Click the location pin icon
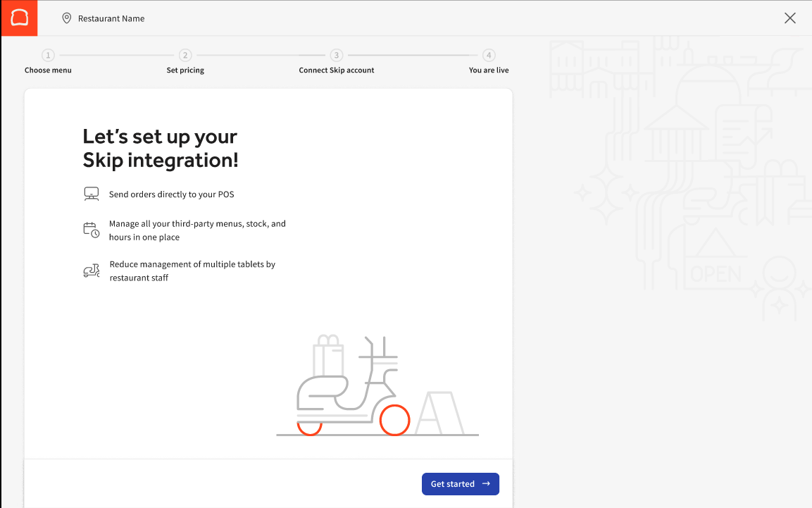Screen dimensions: 812x508 [x=67, y=18]
